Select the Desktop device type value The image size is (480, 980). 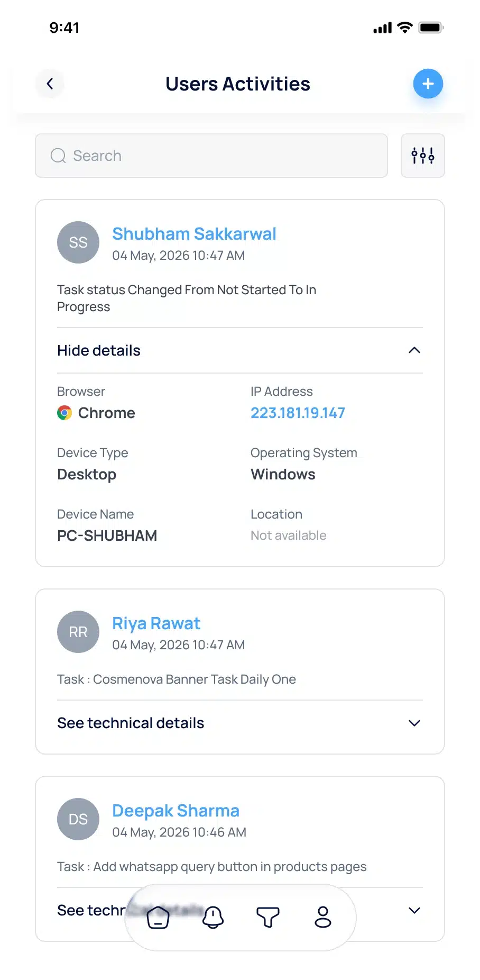tap(87, 474)
